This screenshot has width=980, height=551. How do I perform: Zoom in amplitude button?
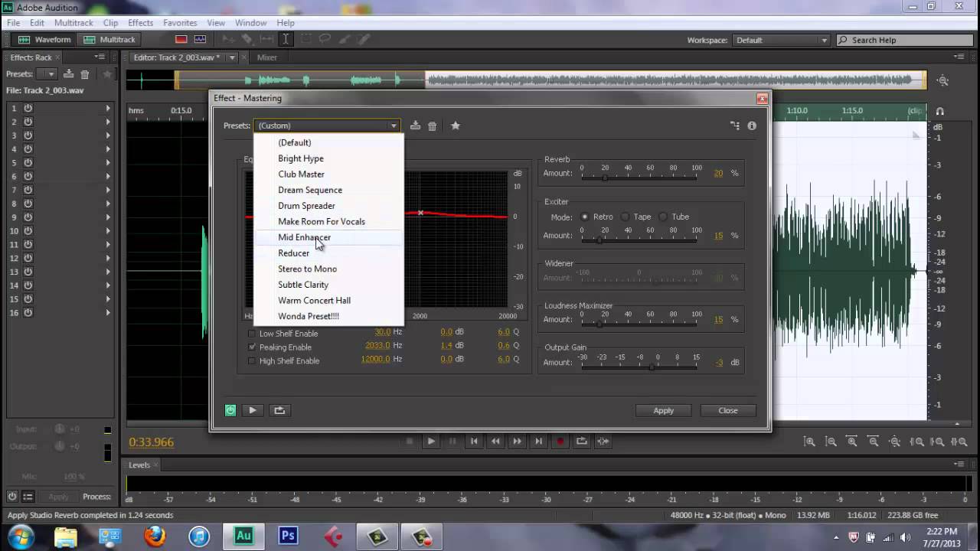[x=809, y=442]
